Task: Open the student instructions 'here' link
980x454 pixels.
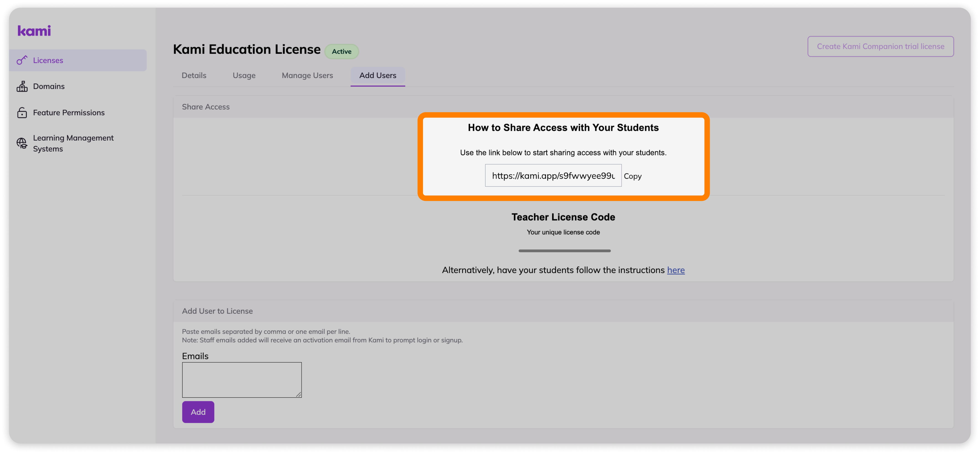Action: pos(676,270)
